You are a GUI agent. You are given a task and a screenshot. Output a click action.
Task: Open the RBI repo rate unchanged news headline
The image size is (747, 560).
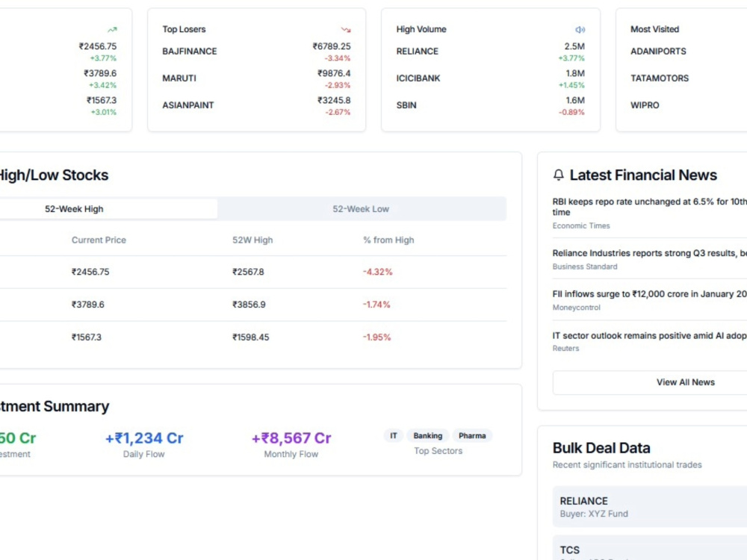point(650,207)
